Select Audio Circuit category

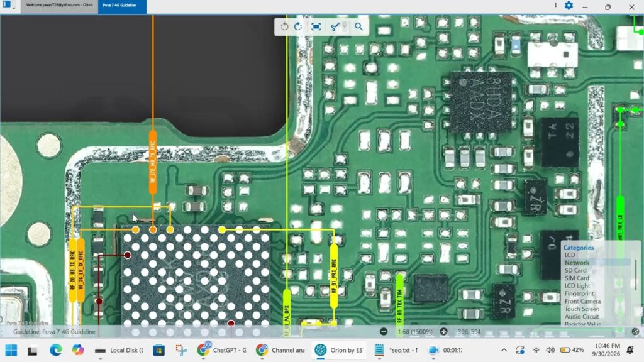pos(582,317)
